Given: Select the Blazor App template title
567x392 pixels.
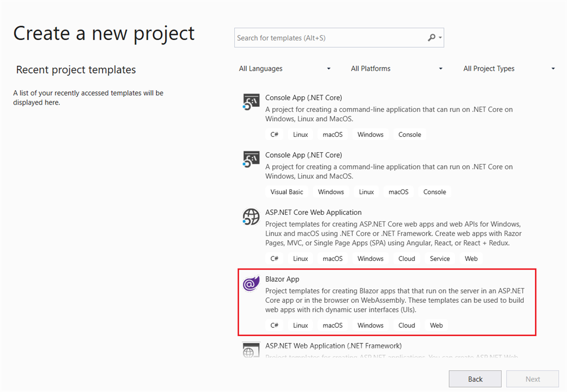Looking at the screenshot, I should (x=282, y=279).
